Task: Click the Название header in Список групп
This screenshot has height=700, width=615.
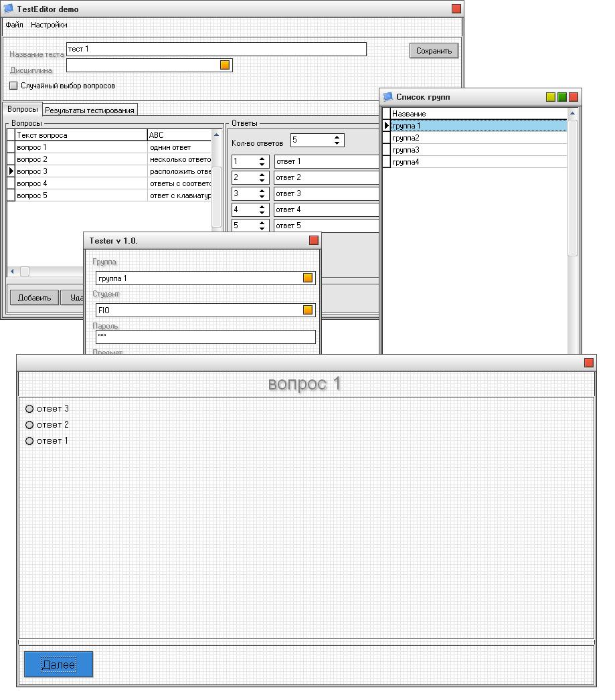Action: (x=478, y=113)
